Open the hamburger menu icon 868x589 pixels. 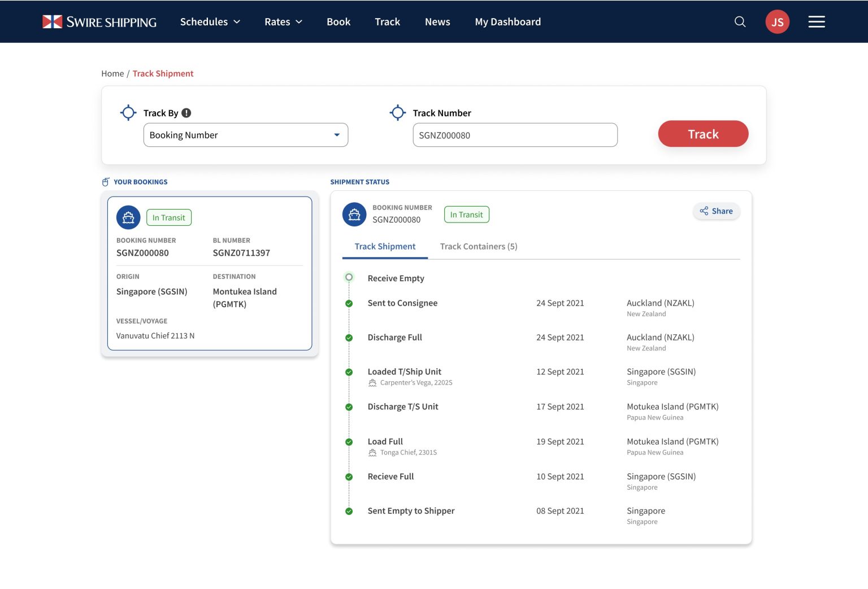coord(816,22)
